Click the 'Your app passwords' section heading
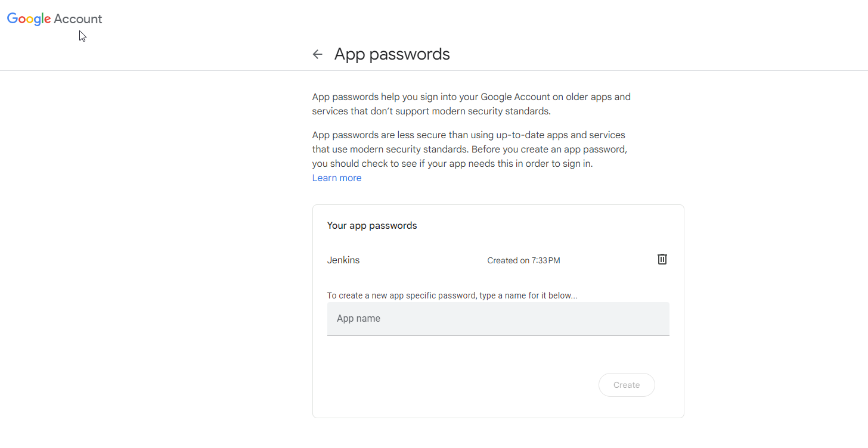The width and height of the screenshot is (868, 448). click(x=372, y=226)
